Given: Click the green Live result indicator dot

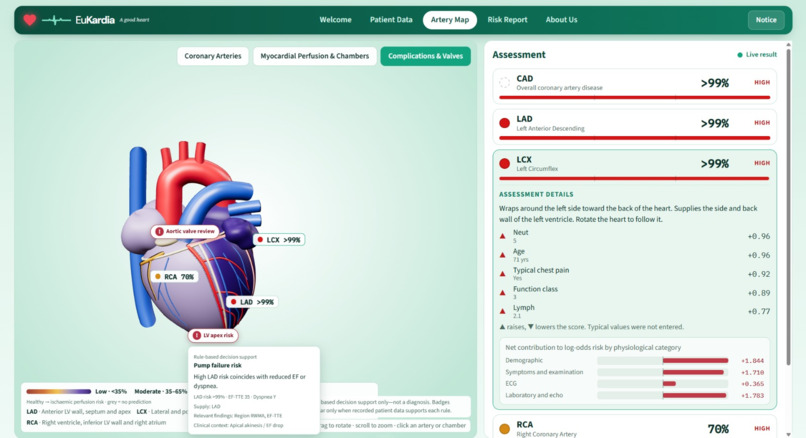Looking at the screenshot, I should pos(740,54).
